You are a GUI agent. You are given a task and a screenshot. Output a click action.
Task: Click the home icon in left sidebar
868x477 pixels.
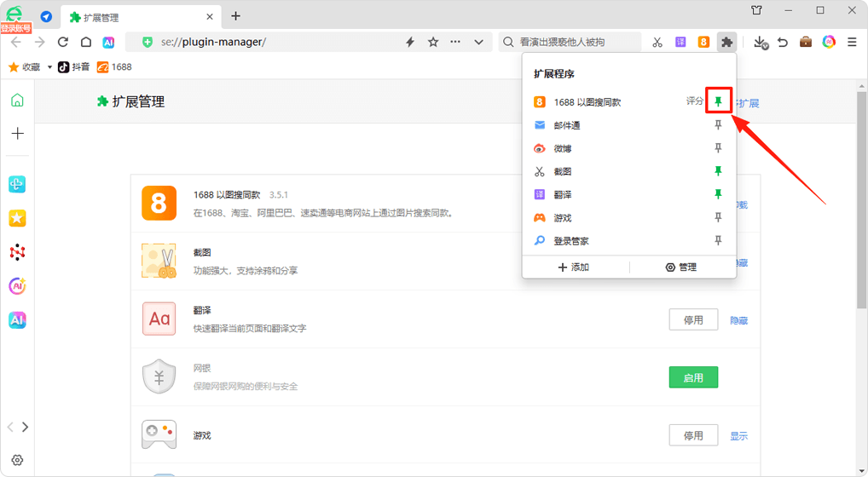[x=17, y=101]
